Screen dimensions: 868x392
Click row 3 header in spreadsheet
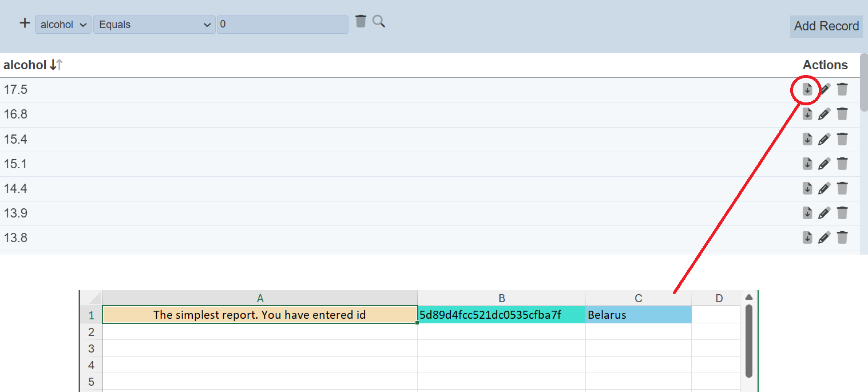(91, 348)
